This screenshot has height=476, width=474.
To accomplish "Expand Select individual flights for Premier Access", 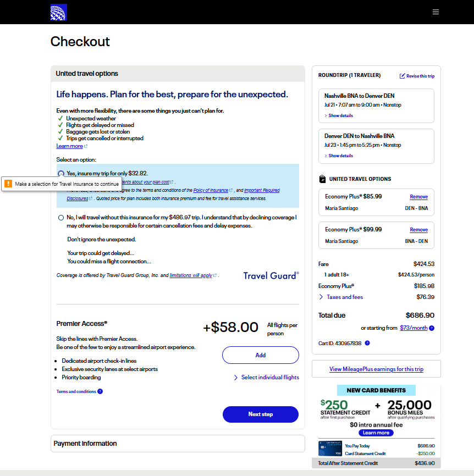I will pyautogui.click(x=267, y=378).
